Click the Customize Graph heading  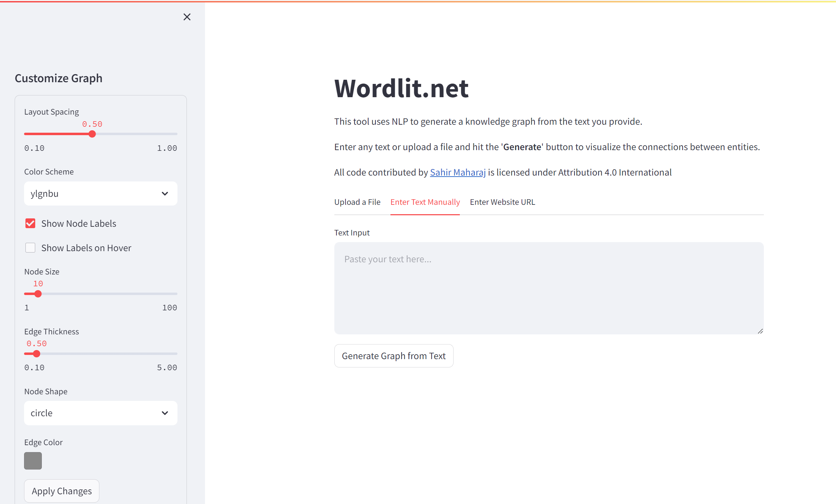[x=59, y=78]
